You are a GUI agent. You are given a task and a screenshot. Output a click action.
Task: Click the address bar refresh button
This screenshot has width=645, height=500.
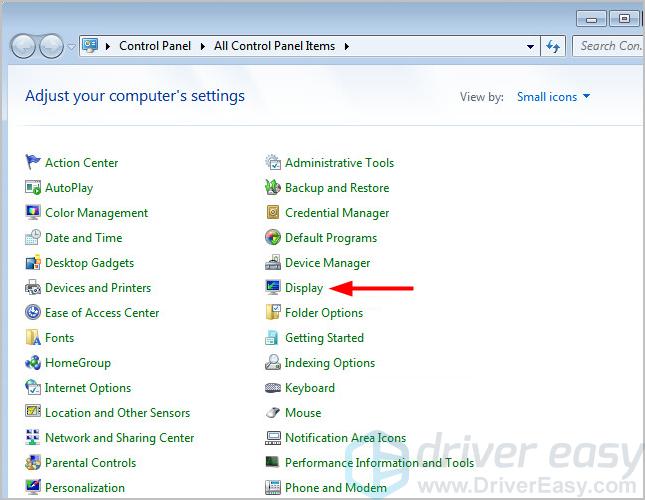click(x=553, y=46)
